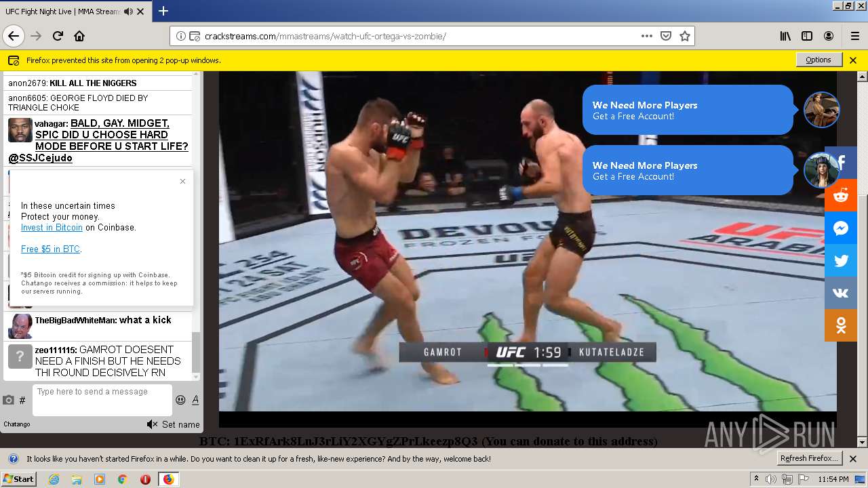Click the BTC donation address text
Image resolution: width=868 pixels, height=488 pixels.
[x=355, y=441]
